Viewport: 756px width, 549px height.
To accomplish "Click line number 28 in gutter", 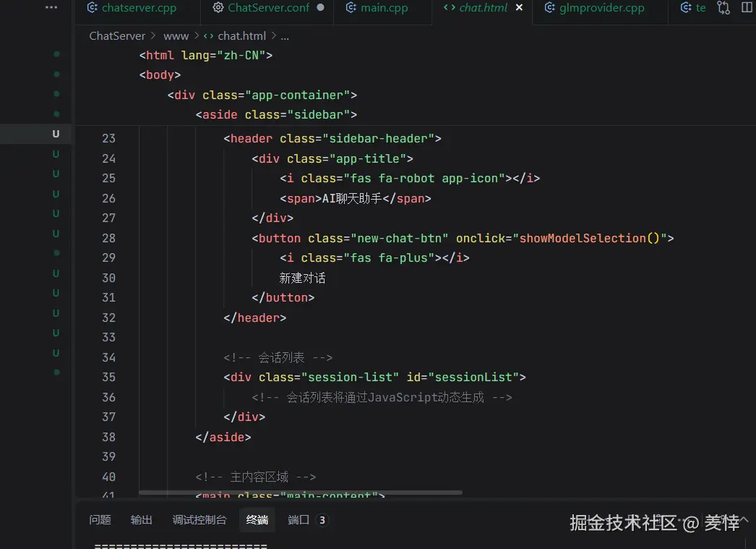I will (108, 238).
